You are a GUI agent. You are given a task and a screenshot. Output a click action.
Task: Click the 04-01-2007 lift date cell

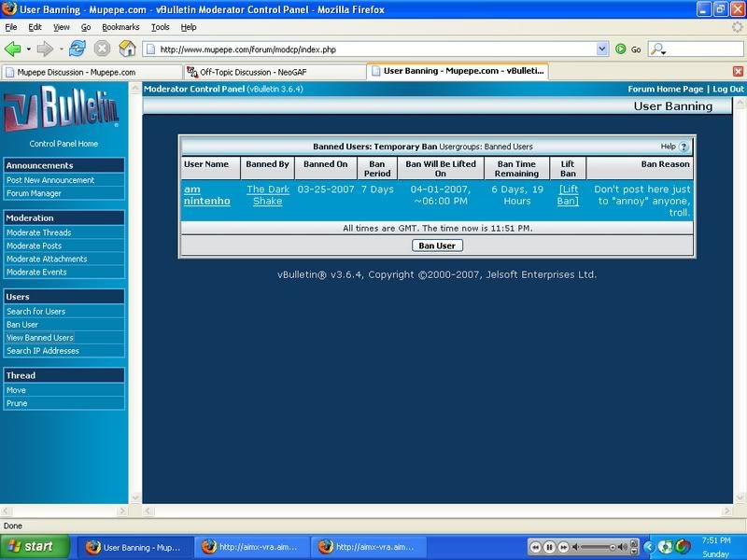coord(440,195)
